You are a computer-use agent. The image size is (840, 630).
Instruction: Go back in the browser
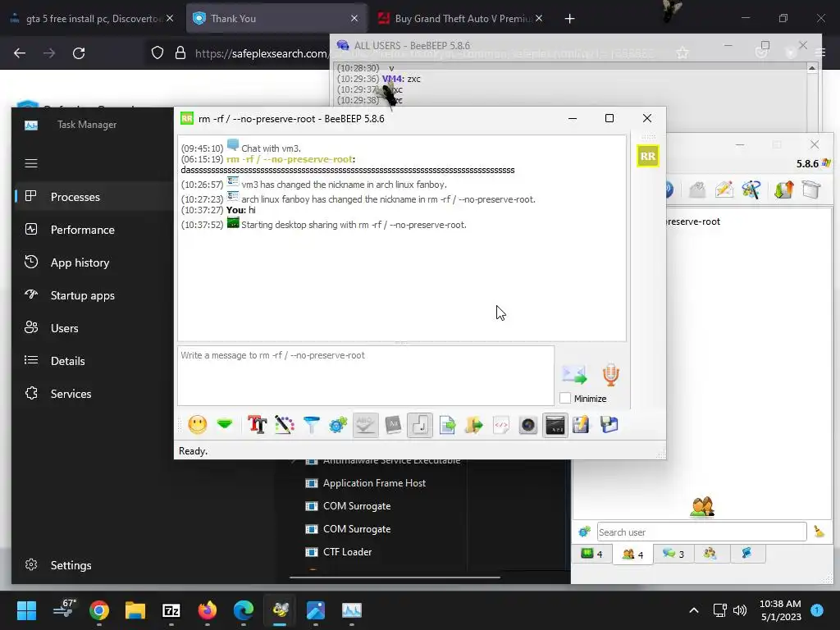tap(20, 53)
